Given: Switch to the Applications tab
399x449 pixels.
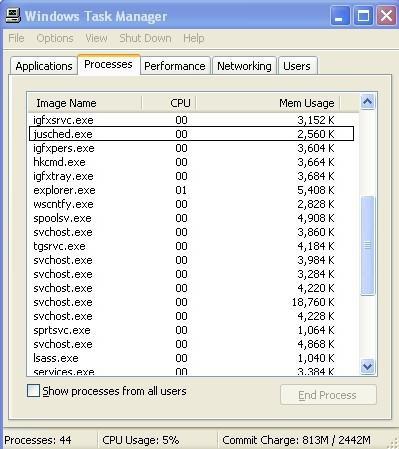Looking at the screenshot, I should [x=44, y=66].
